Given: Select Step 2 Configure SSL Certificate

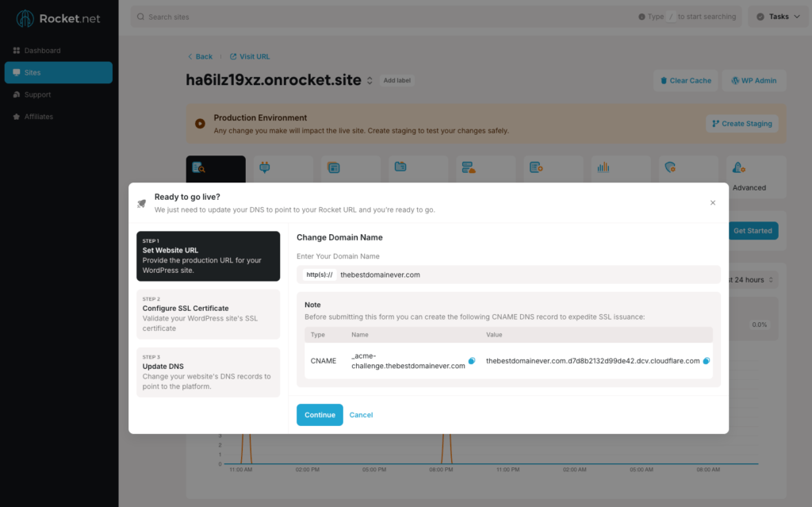Looking at the screenshot, I should point(208,314).
